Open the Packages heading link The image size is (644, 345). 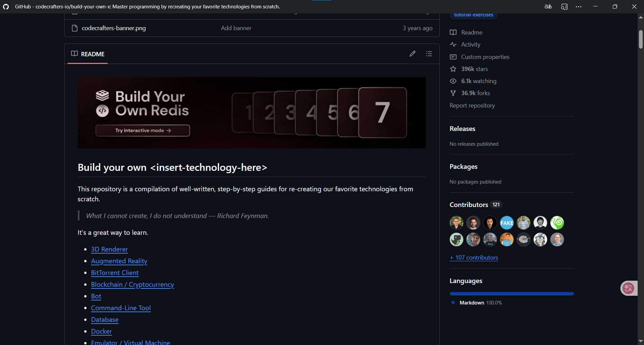click(x=464, y=166)
